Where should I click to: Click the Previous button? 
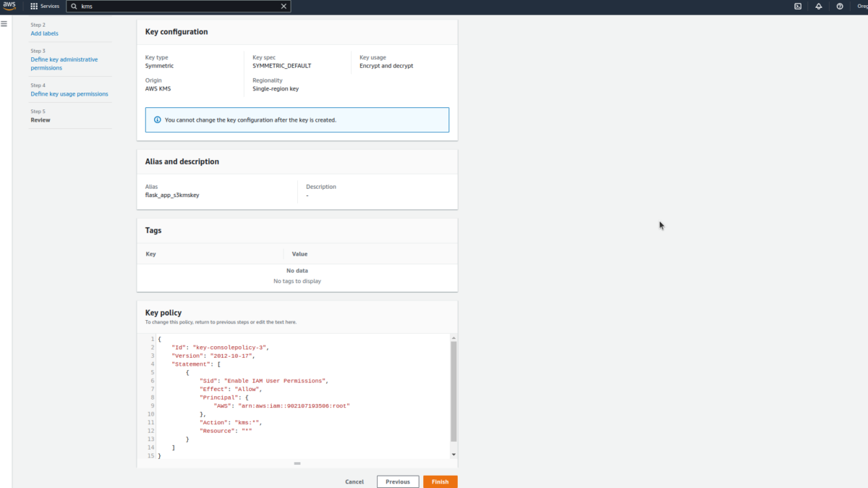click(x=397, y=481)
